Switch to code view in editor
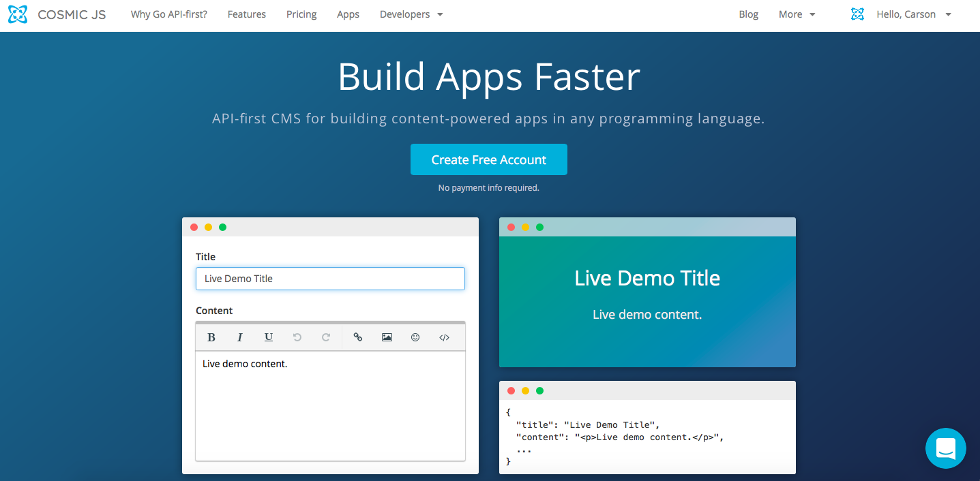Image resolution: width=980 pixels, height=481 pixels. tap(444, 337)
